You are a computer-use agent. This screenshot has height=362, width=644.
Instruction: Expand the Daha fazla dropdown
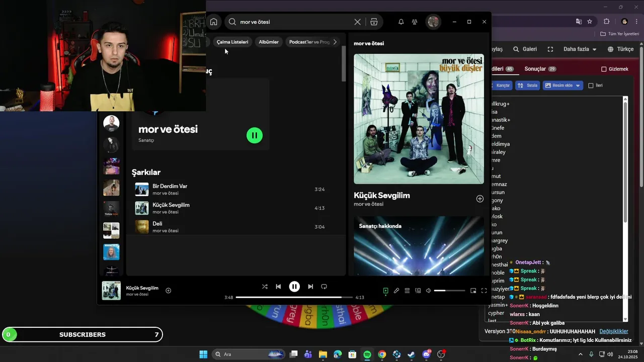point(580,49)
